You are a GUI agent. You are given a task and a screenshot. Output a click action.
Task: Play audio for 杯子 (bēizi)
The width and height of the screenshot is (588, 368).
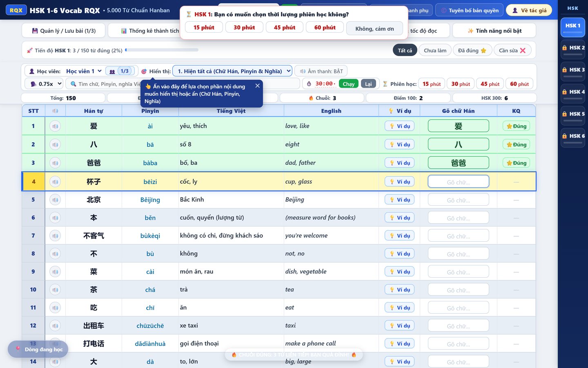(55, 182)
